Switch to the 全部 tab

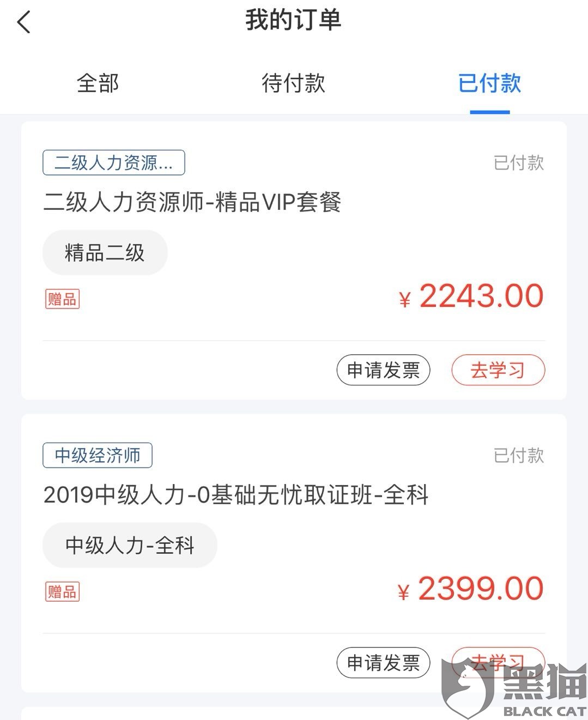(x=98, y=83)
